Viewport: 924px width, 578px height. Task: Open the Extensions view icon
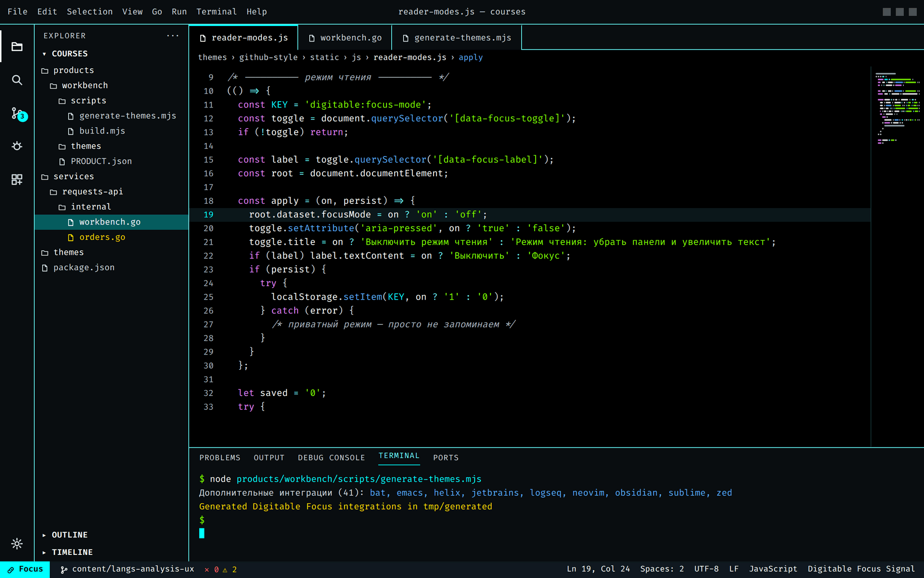(17, 180)
